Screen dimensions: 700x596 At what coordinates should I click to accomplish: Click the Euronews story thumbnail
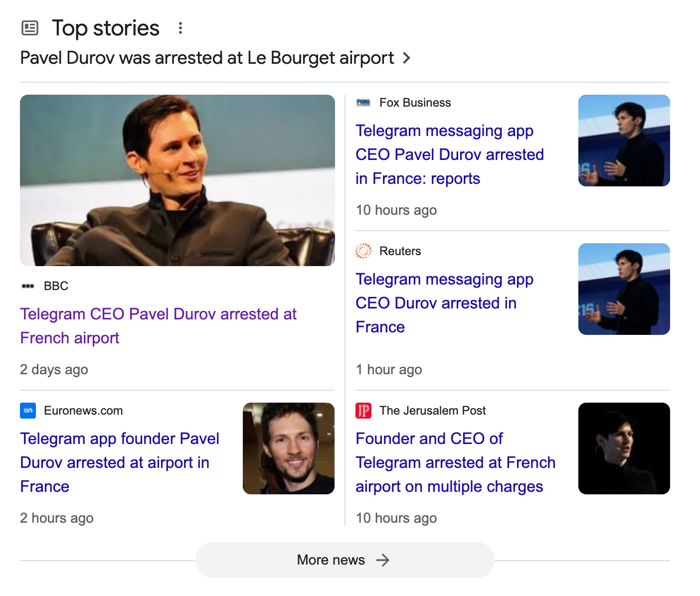click(288, 448)
